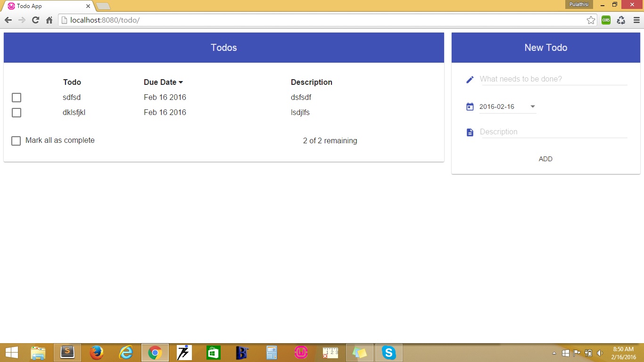Click the green CORS extension icon

click(606, 20)
